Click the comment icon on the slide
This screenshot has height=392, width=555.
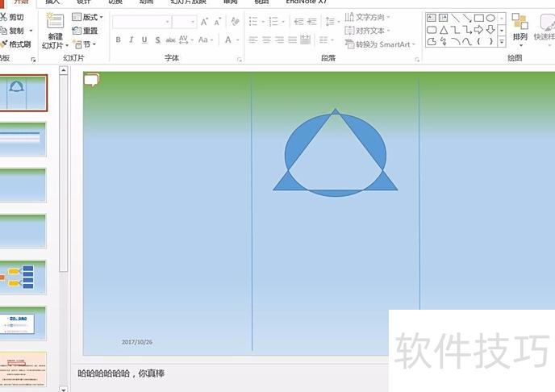[91, 79]
